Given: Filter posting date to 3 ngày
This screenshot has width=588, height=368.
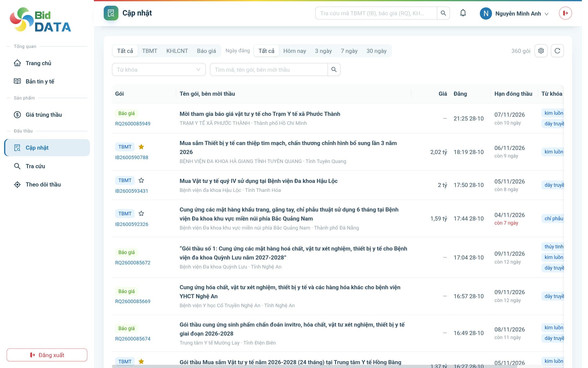Looking at the screenshot, I should [323, 51].
